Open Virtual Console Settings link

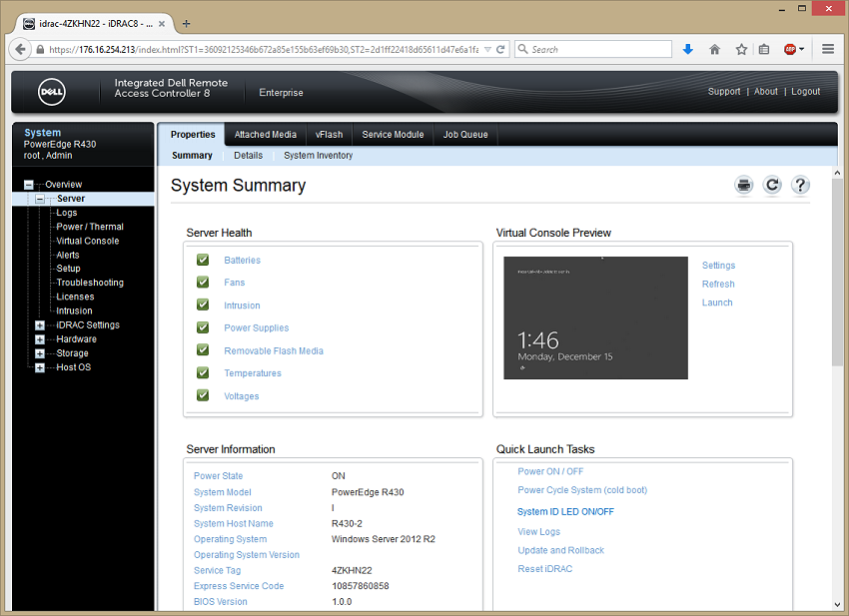point(718,266)
